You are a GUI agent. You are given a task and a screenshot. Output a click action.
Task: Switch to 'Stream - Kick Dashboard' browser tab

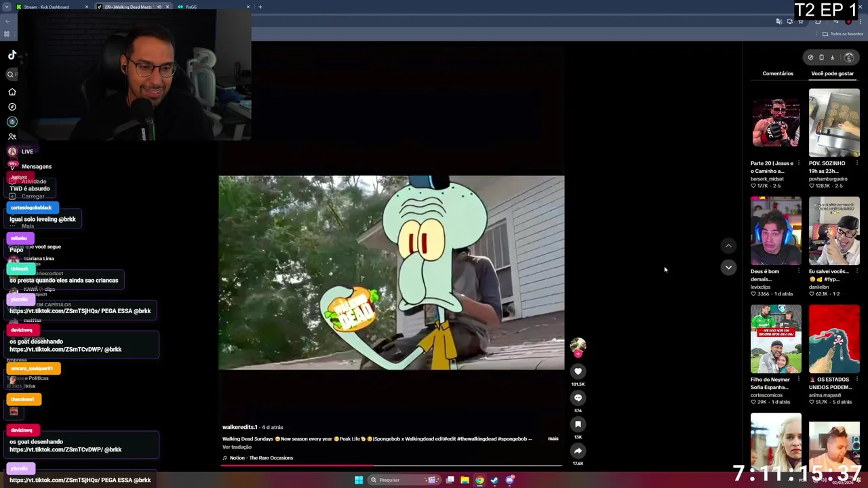click(51, 7)
